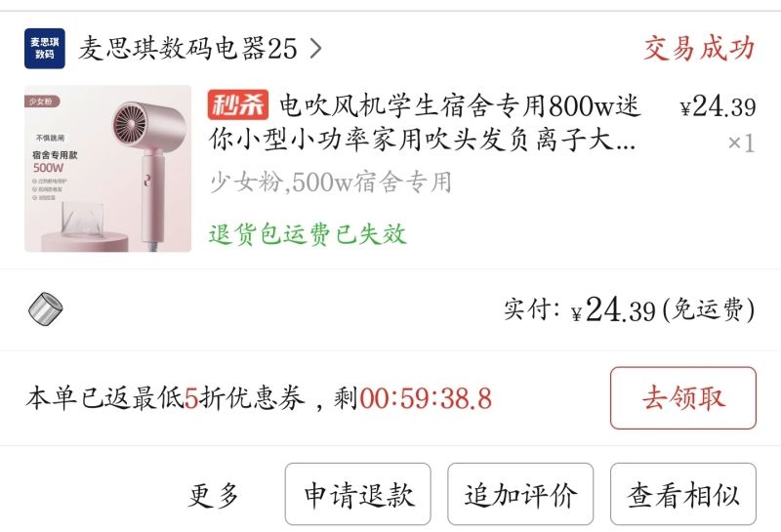Viewport: 781px width, 532px height.
Task: Tap the silver roll avatar icon
Action: (45, 308)
